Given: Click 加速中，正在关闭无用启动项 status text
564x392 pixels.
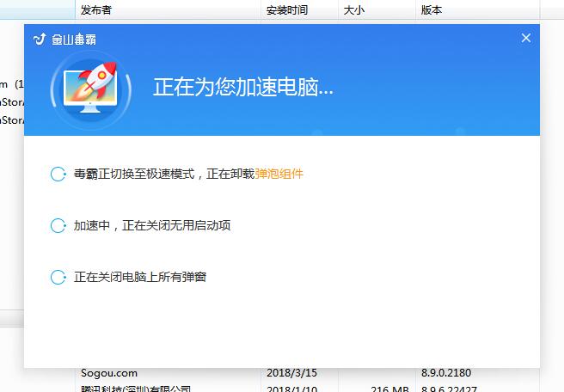Looking at the screenshot, I should pyautogui.click(x=152, y=225).
